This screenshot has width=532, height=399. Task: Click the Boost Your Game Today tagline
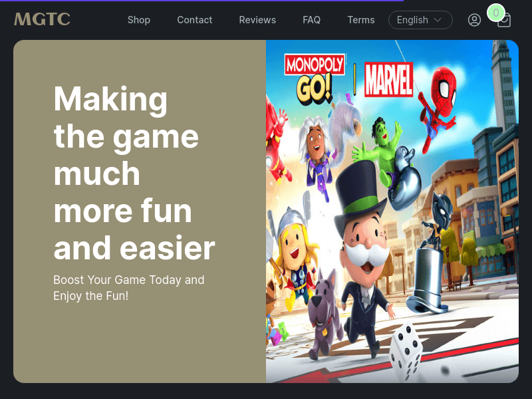(129, 287)
